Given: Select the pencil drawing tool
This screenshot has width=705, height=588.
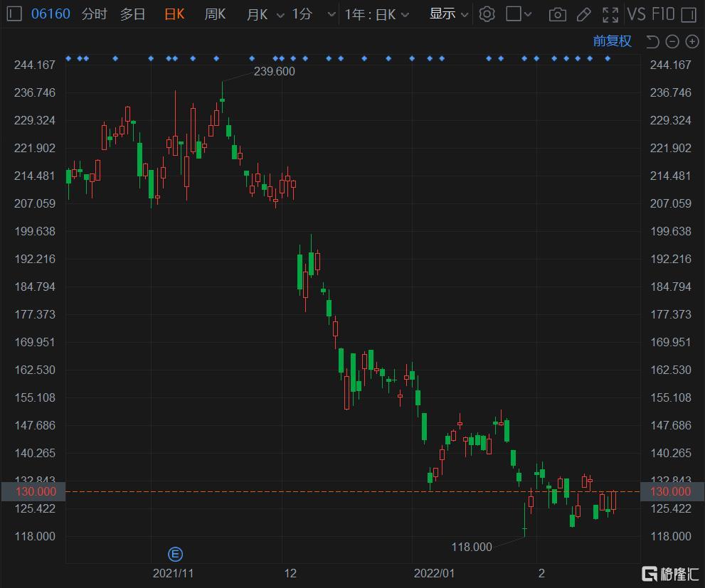Looking at the screenshot, I should [583, 14].
